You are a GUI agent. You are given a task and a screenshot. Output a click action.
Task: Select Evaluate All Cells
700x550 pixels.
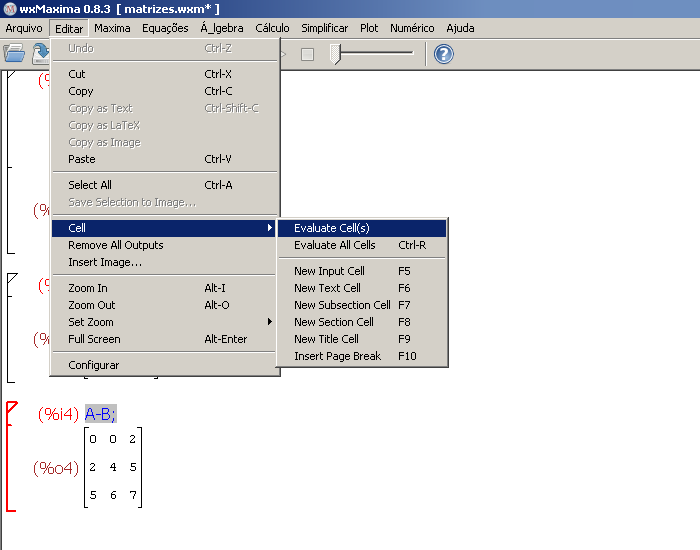pyautogui.click(x=362, y=245)
